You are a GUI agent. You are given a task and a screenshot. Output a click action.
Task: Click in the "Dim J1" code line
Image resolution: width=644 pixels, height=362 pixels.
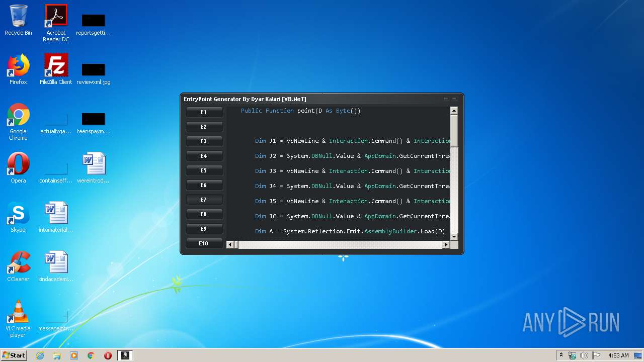[x=352, y=141]
